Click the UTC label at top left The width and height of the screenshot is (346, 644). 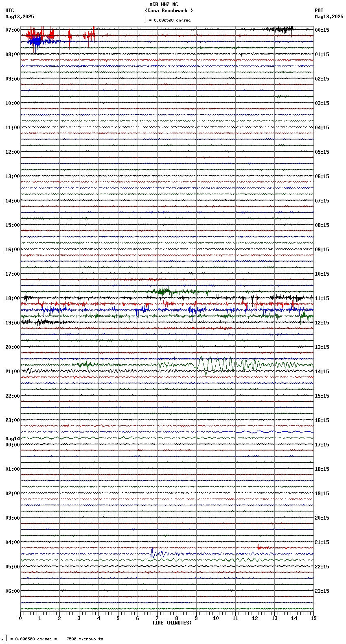[x=10, y=11]
